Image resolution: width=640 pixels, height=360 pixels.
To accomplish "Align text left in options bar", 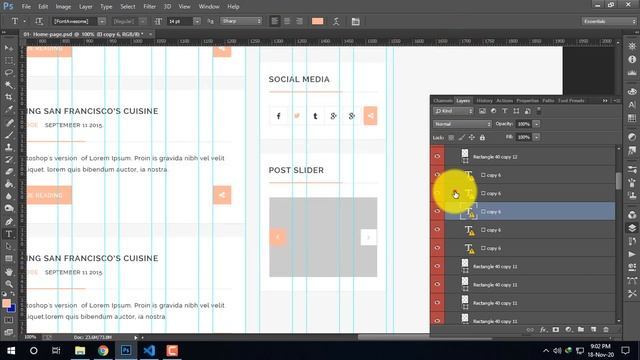I will (x=275, y=21).
